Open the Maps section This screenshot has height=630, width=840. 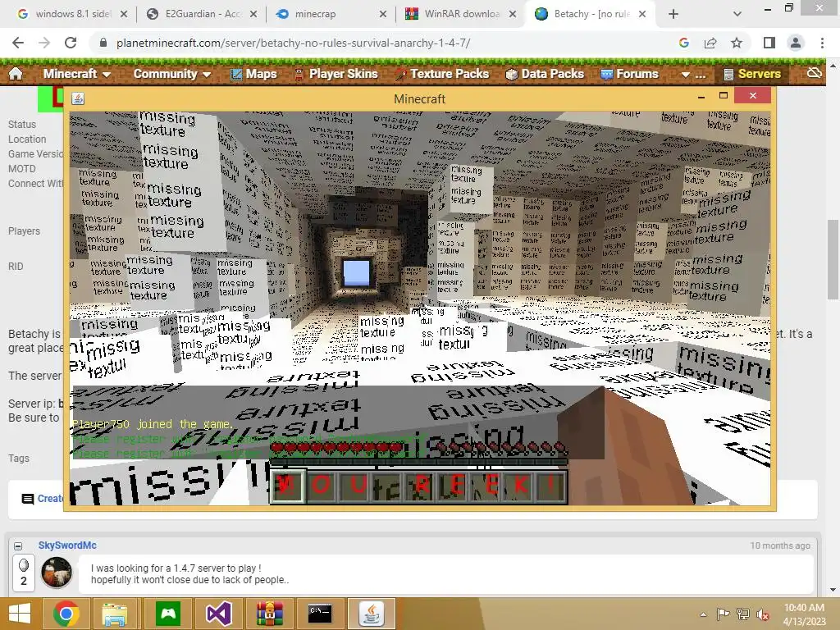point(253,74)
